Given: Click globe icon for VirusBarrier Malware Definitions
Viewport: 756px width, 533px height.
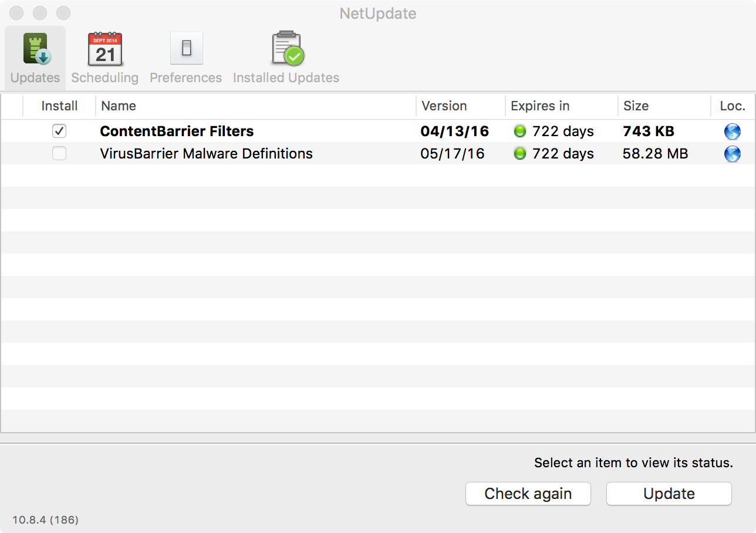Looking at the screenshot, I should point(733,154).
